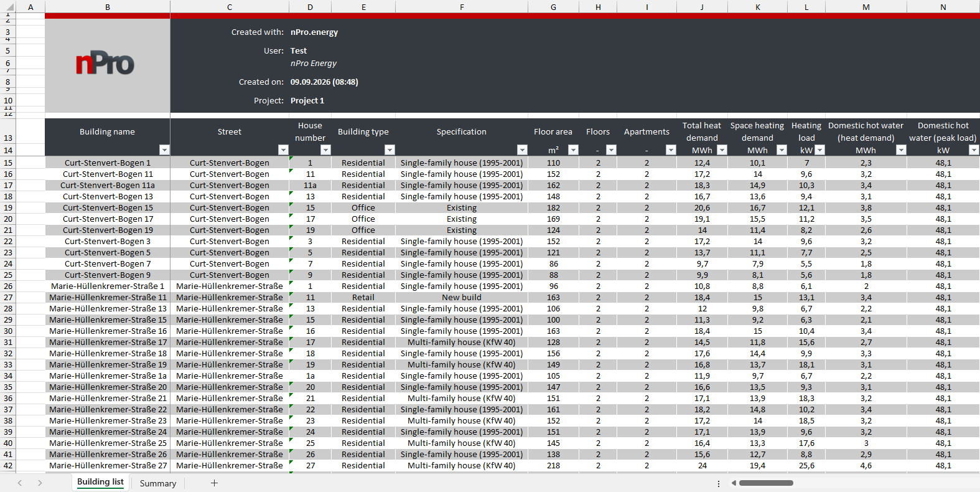
Task: Select heating load '18,5' cell
Action: (806, 420)
